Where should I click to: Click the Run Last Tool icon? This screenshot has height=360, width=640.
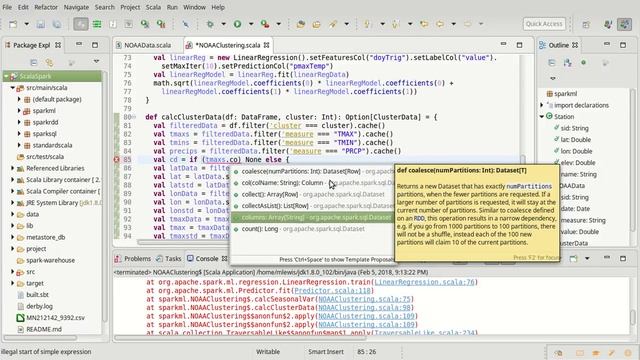[x=265, y=24]
